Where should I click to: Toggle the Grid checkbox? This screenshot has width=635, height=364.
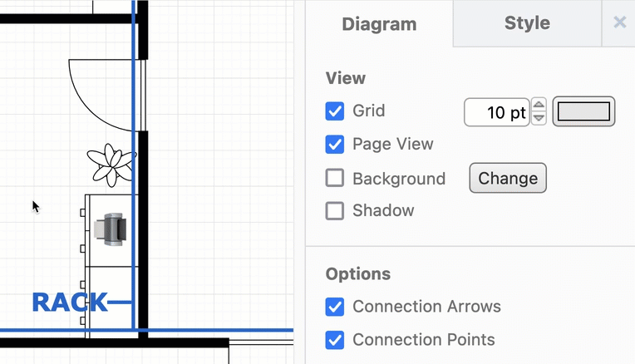click(x=335, y=111)
